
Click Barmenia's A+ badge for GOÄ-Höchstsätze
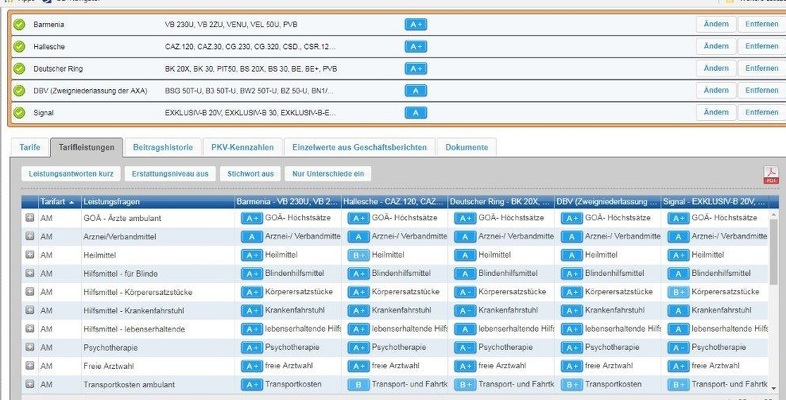tap(252, 218)
